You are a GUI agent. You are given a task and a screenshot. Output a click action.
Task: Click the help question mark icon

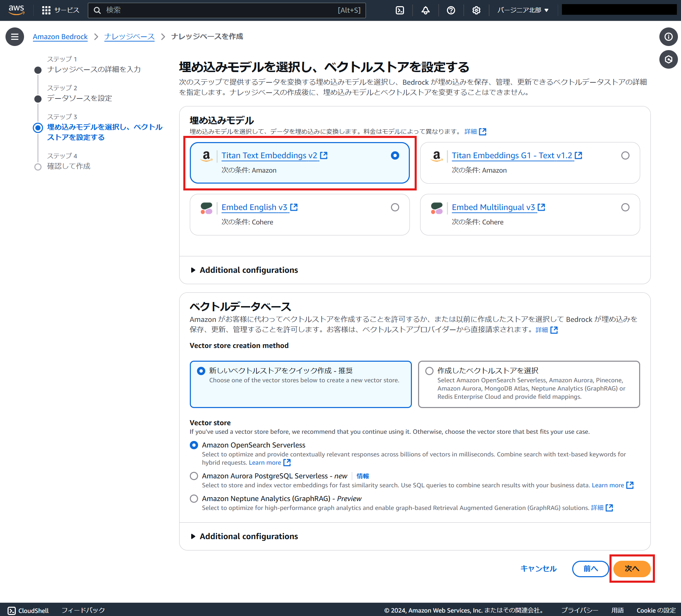451,10
